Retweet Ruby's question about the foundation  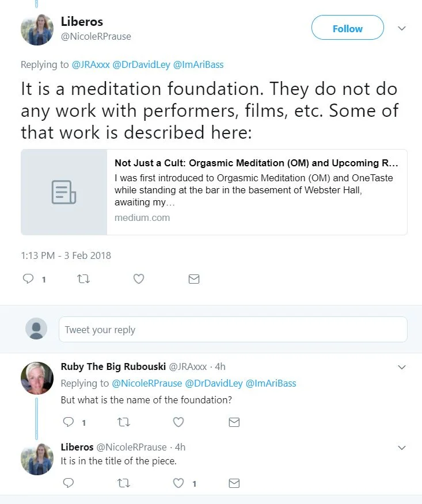click(123, 422)
